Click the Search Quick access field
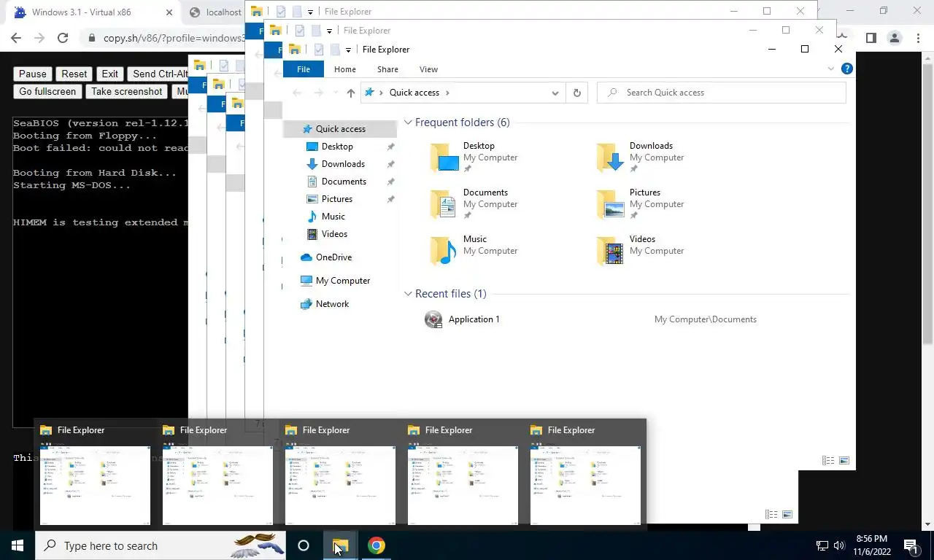The image size is (934, 560). click(x=722, y=93)
